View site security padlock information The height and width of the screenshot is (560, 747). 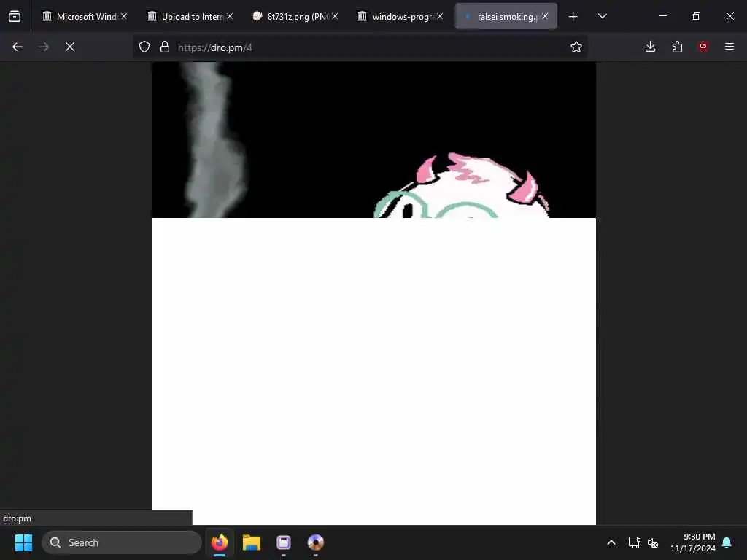tap(165, 47)
